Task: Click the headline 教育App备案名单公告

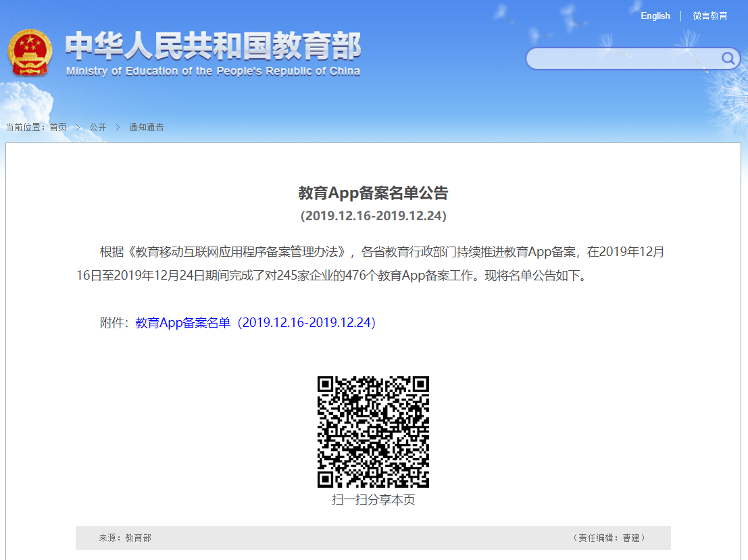Action: tap(373, 193)
